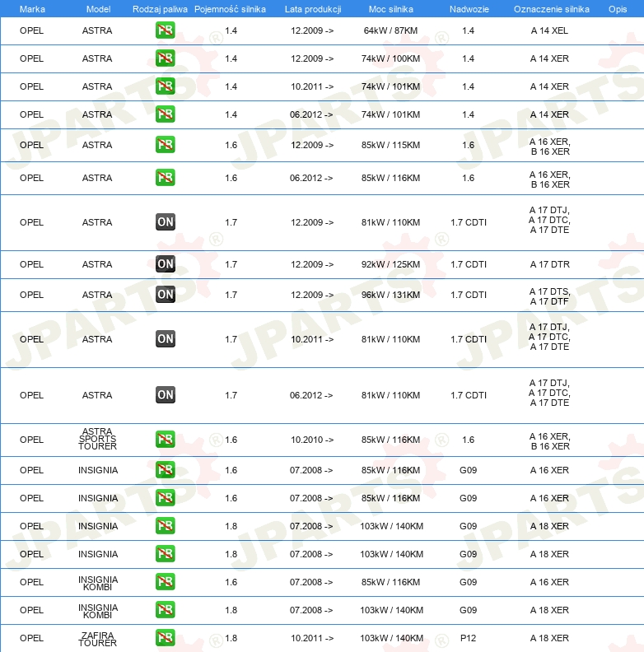Select the power value 85kW / 115KM
Image resolution: width=644 pixels, height=652 pixels.
(x=390, y=145)
